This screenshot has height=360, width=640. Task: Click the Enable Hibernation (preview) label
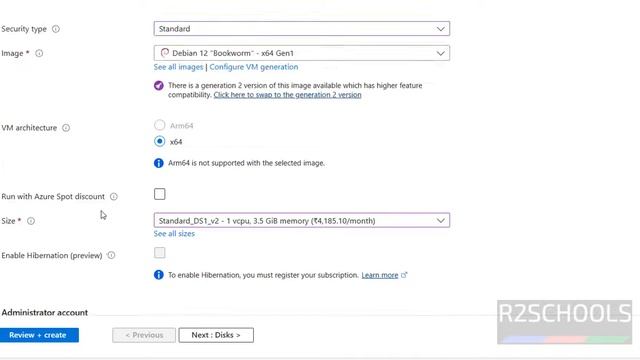point(52,256)
